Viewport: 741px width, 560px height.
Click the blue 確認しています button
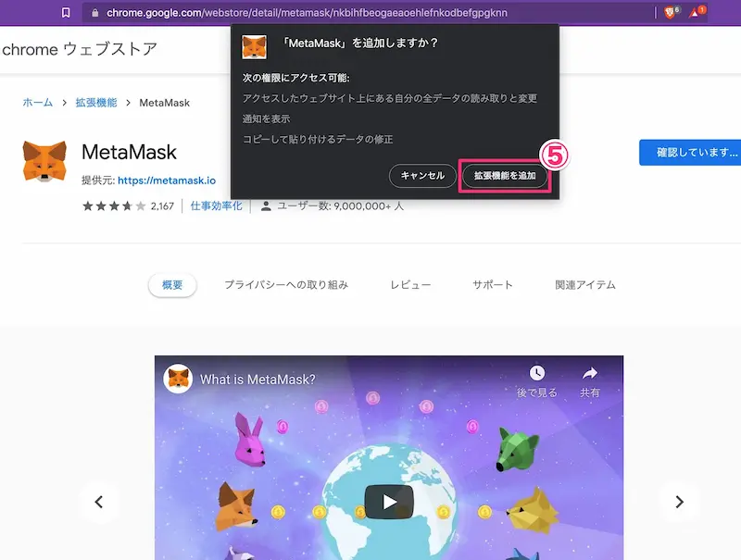tap(690, 153)
